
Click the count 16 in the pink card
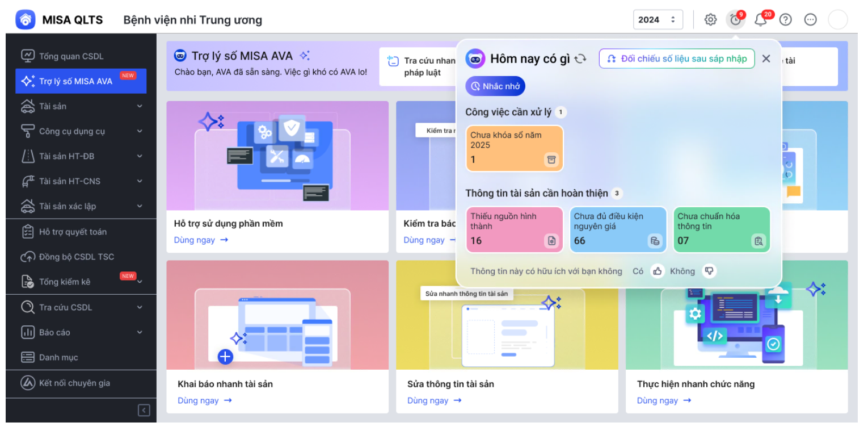tap(476, 241)
